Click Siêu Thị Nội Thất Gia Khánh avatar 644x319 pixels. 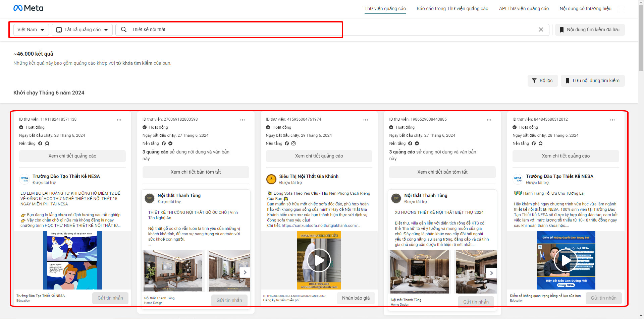point(271,179)
